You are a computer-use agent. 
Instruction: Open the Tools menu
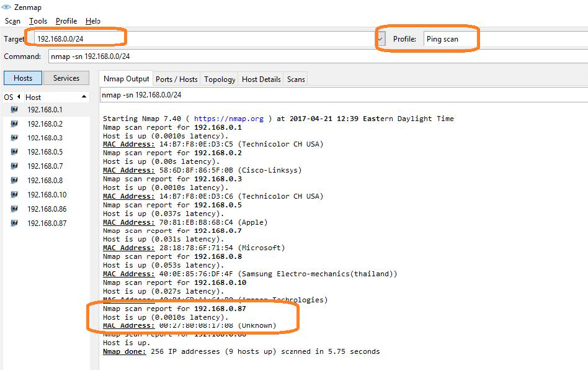click(x=38, y=21)
